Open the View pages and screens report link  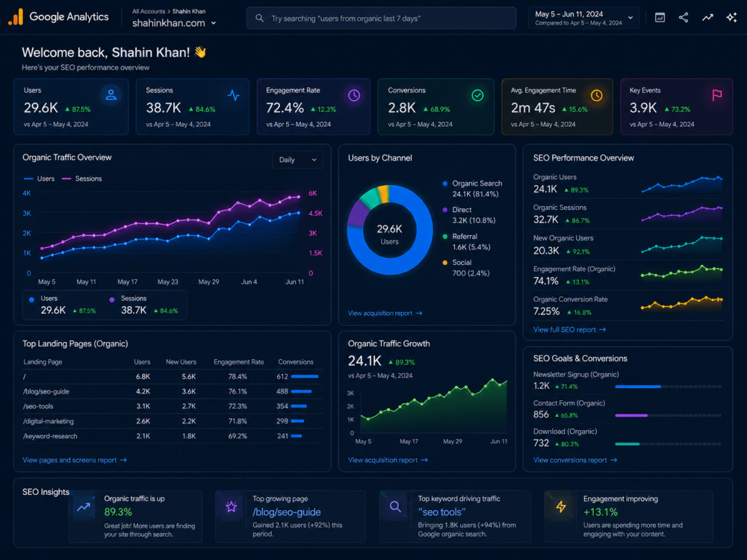pyautogui.click(x=74, y=460)
